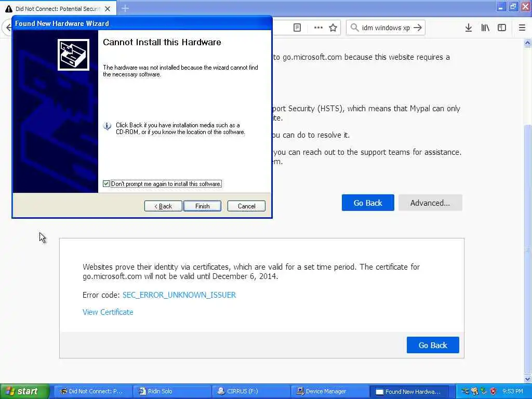Image resolution: width=532 pixels, height=399 pixels.
Task: Open Windows start button
Action: tap(24, 391)
